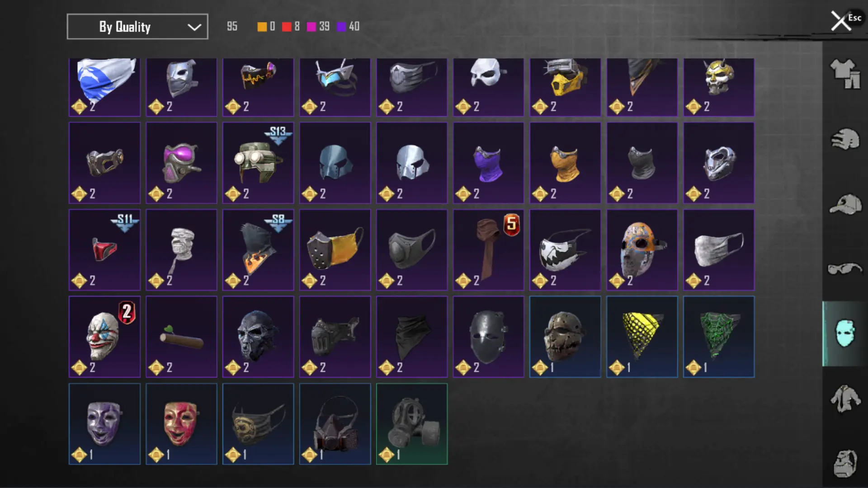The image size is (868, 488).
Task: Select the S8 flame bandana mask
Action: [x=258, y=250]
